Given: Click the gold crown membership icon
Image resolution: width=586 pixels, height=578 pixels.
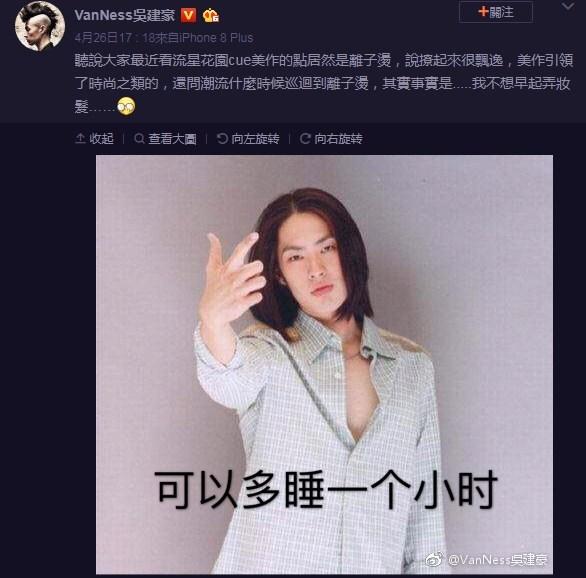Looking at the screenshot, I should coord(211,15).
